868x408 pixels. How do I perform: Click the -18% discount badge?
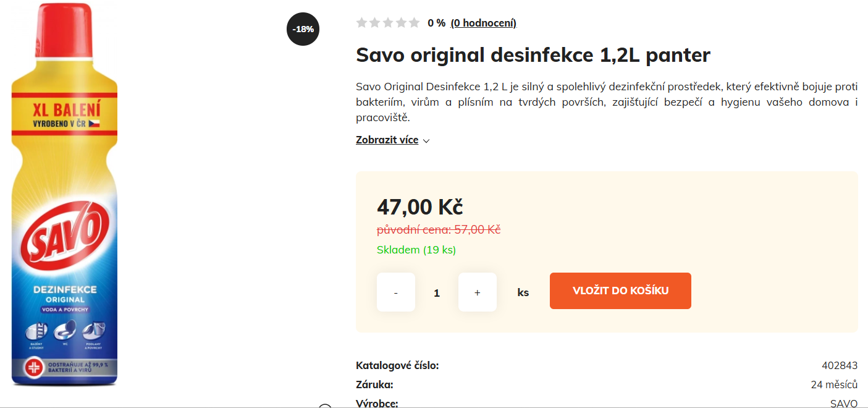click(x=303, y=29)
